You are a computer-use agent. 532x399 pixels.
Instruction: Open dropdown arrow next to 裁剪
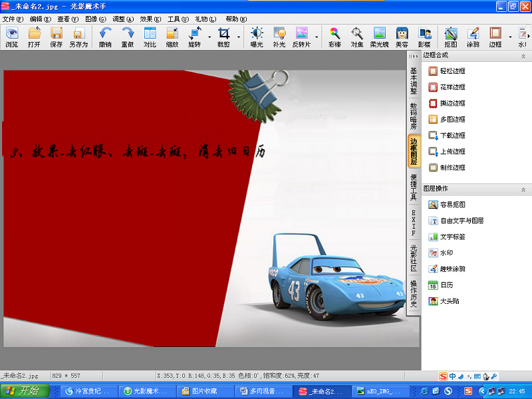[x=239, y=37]
